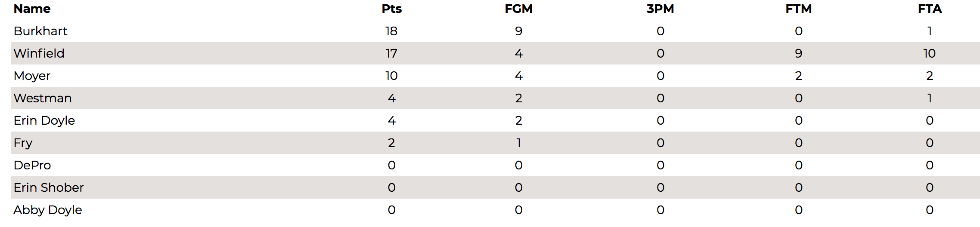Click the Fry player name

(x=23, y=143)
